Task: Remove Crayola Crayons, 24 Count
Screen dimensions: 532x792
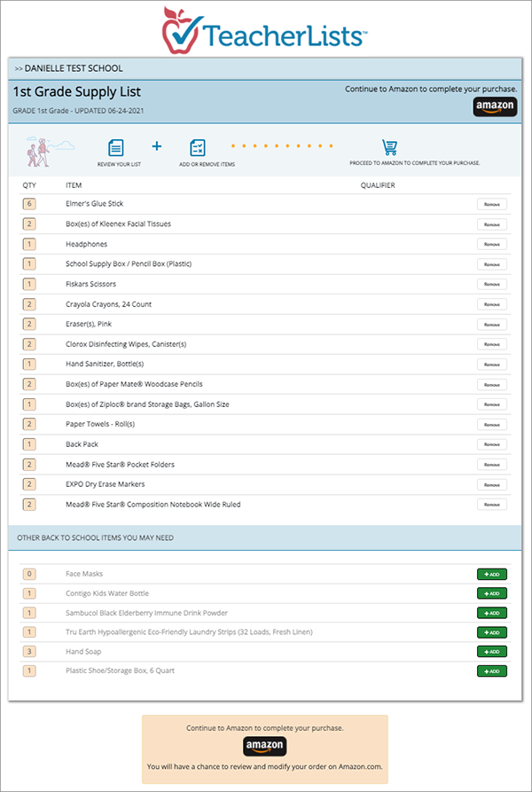Action: click(492, 304)
